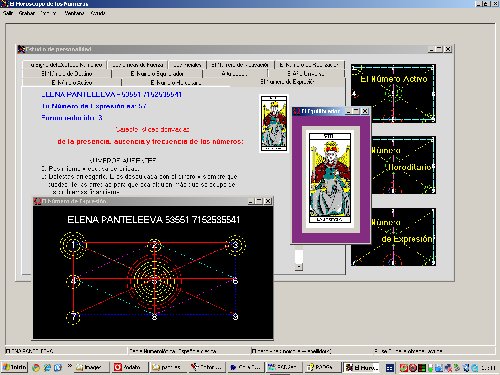Select the El Número Hereditario tab
This screenshot has height=375, width=500.
175,82
